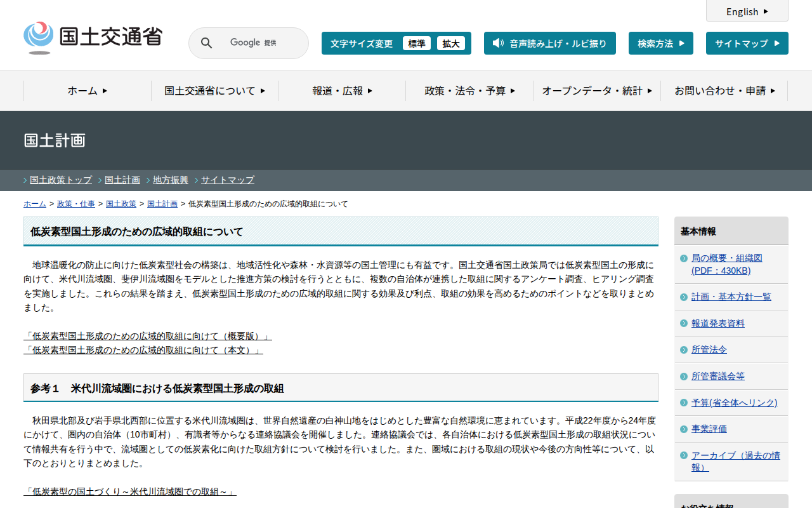The height and width of the screenshot is (508, 812).
Task: Open the サイトマップ button in header
Action: 747,43
